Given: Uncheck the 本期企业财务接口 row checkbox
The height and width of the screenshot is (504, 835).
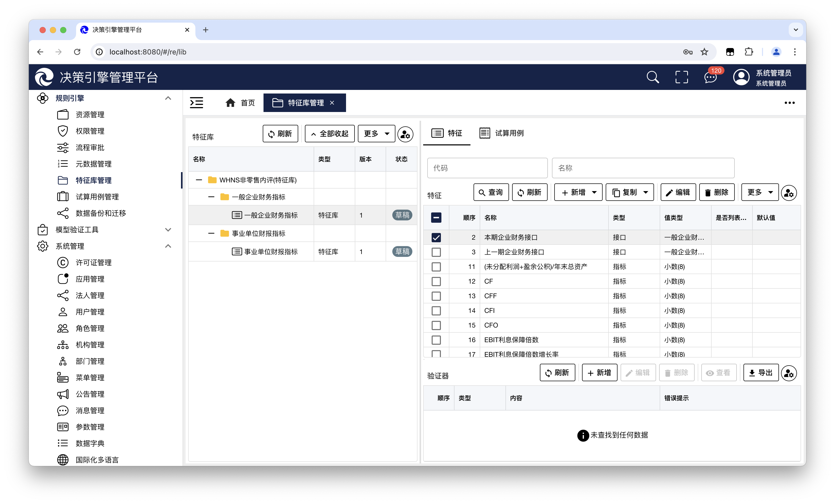Looking at the screenshot, I should (436, 237).
